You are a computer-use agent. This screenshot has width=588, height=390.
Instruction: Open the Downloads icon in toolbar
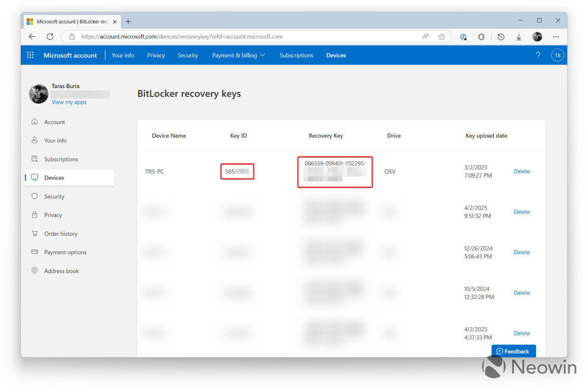[519, 37]
